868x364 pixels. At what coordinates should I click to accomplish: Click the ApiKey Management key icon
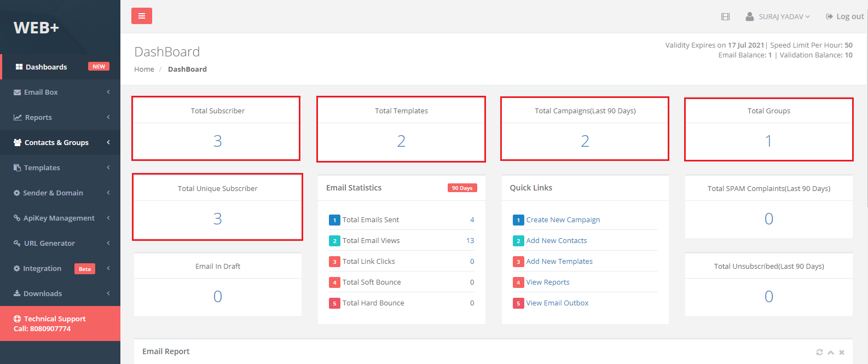pyautogui.click(x=17, y=218)
